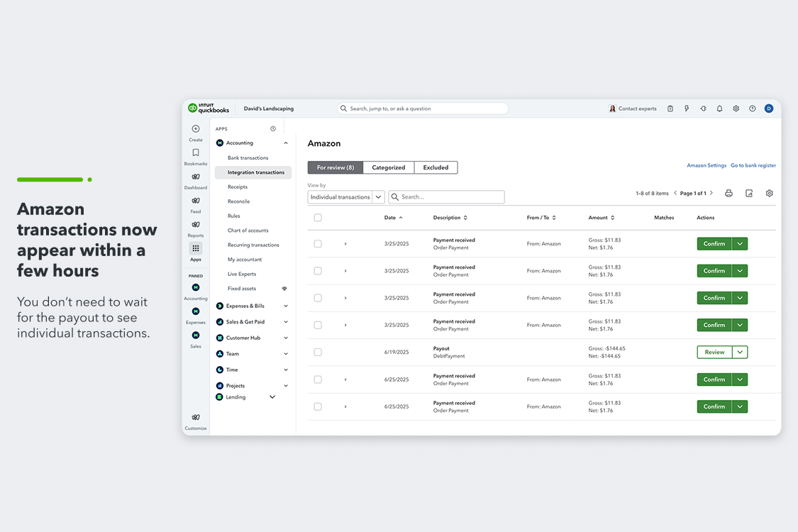The width and height of the screenshot is (798, 532).
Task: Open the Customize icon at the rail bottom
Action: tap(196, 418)
